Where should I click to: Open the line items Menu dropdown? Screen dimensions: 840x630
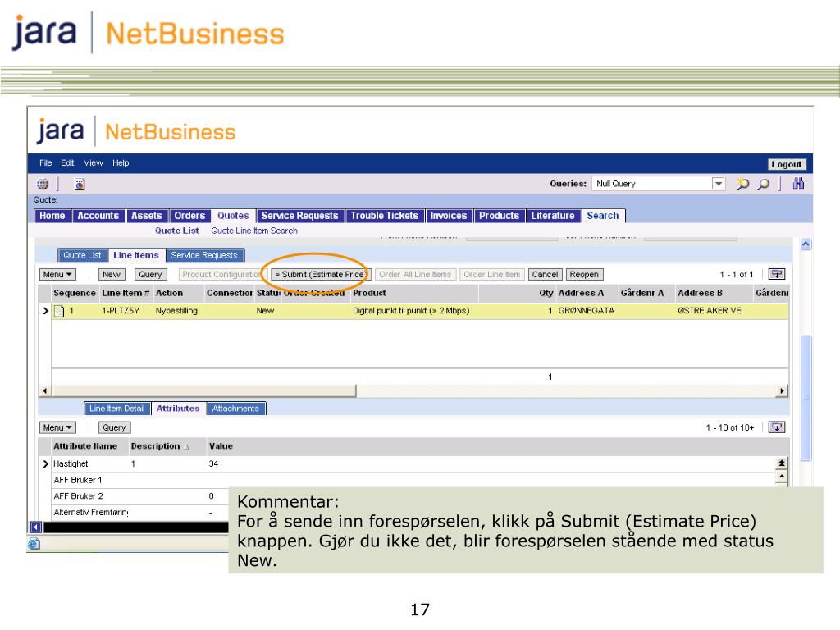point(57,274)
